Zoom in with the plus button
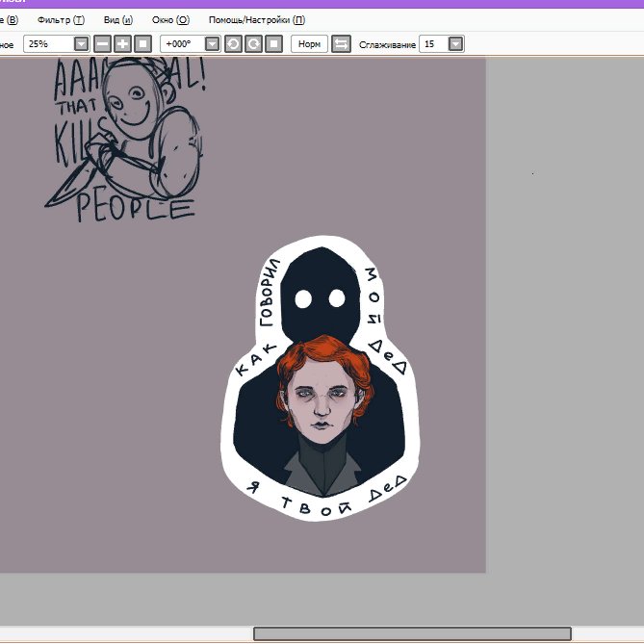The image size is (644, 644). pyautogui.click(x=122, y=44)
